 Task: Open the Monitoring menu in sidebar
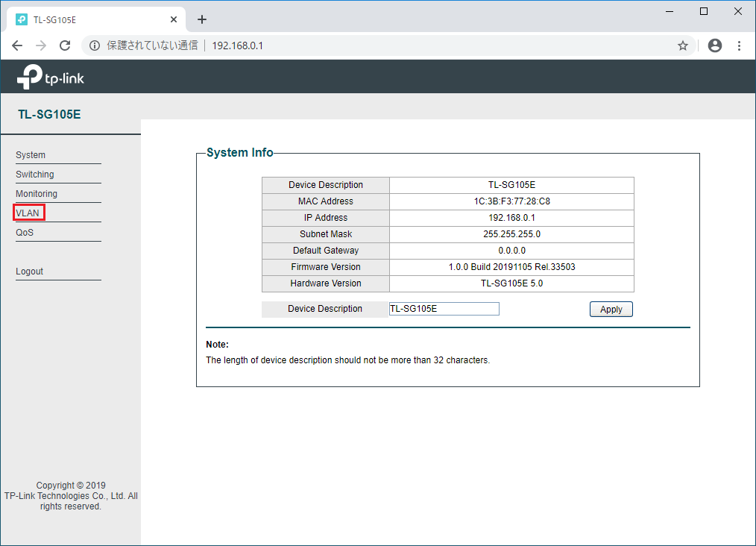pyautogui.click(x=37, y=193)
